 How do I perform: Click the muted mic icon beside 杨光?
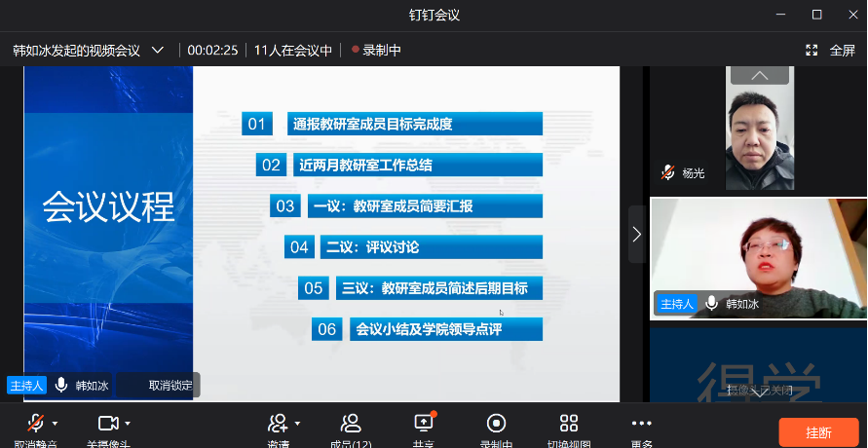pyautogui.click(x=667, y=172)
